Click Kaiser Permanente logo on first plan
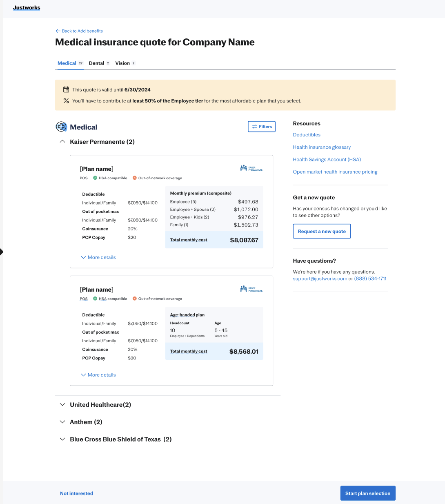This screenshot has height=504, width=445. pyautogui.click(x=251, y=168)
